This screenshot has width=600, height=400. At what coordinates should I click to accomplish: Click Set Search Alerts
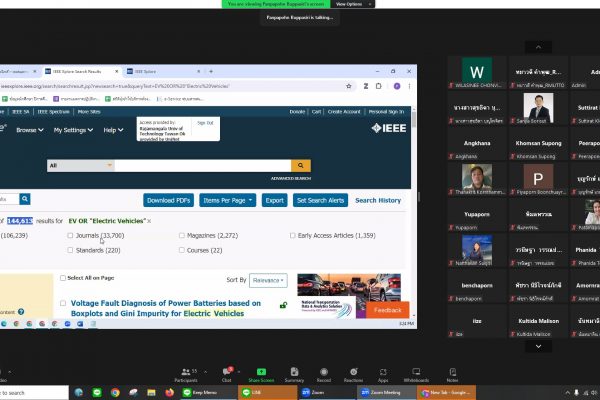320,200
